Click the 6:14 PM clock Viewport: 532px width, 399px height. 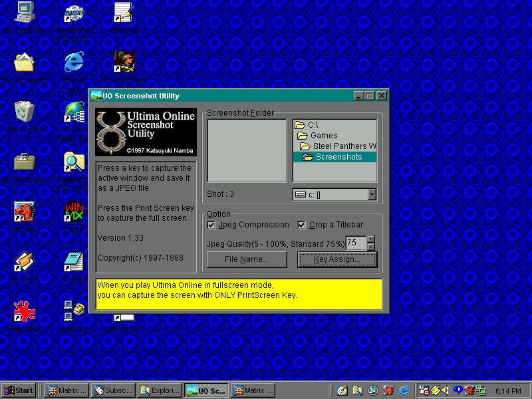[x=508, y=391]
